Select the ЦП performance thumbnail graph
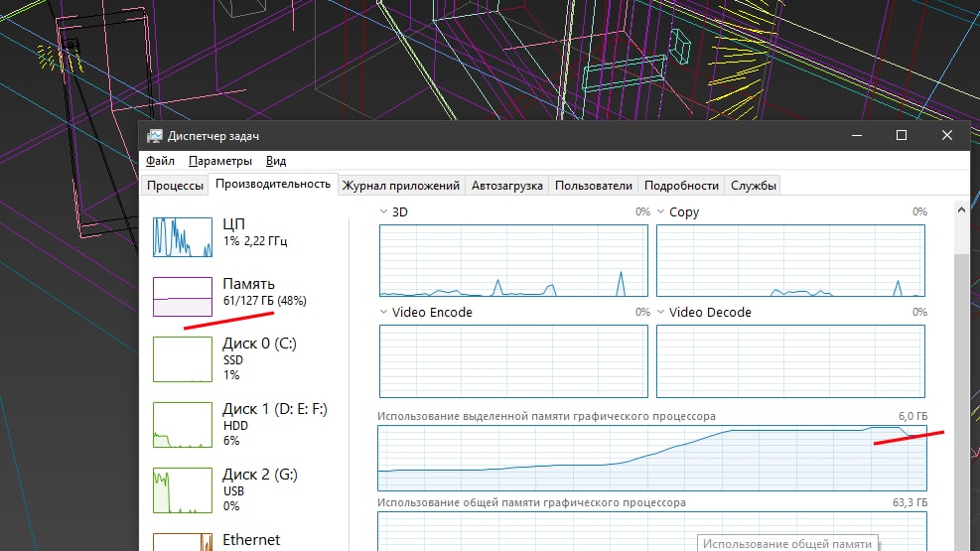 tap(183, 236)
